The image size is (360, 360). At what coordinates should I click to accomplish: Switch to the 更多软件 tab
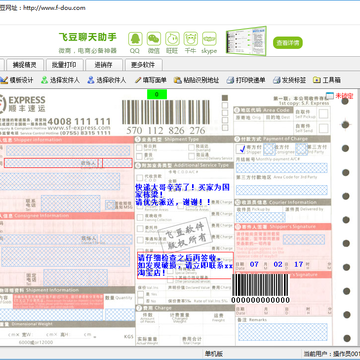(143, 65)
